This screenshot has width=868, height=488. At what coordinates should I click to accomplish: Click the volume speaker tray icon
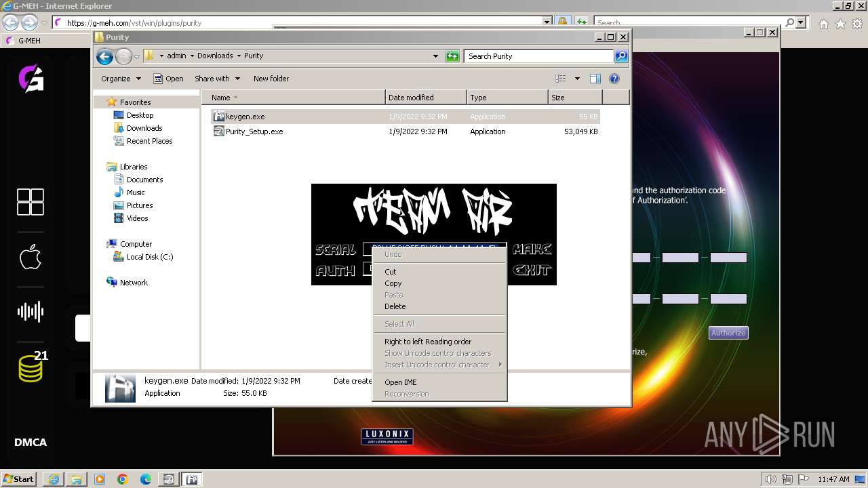(771, 479)
